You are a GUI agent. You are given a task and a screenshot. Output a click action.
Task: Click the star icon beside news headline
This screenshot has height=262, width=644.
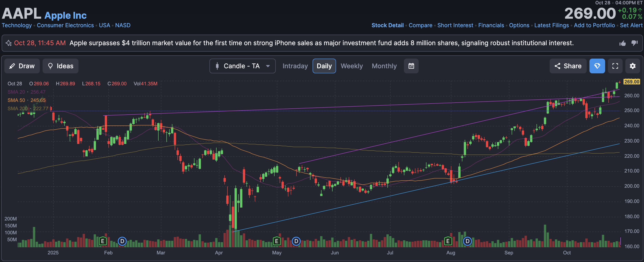(9, 43)
